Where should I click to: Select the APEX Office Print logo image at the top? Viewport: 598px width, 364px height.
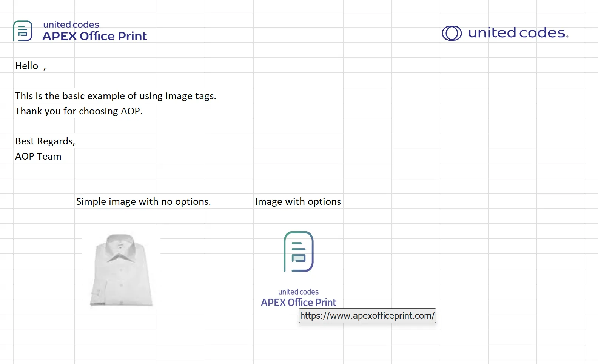80,31
